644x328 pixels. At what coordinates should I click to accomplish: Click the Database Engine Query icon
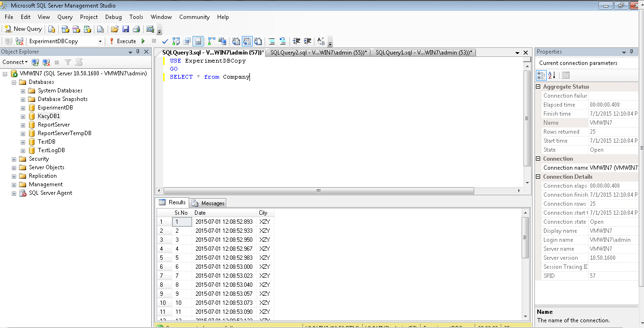(52, 29)
